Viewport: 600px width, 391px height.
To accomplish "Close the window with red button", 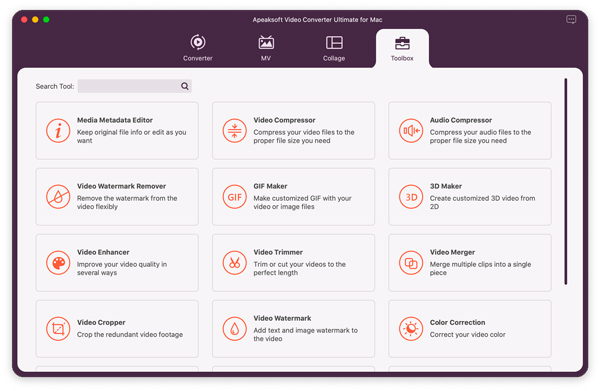I will pos(24,20).
